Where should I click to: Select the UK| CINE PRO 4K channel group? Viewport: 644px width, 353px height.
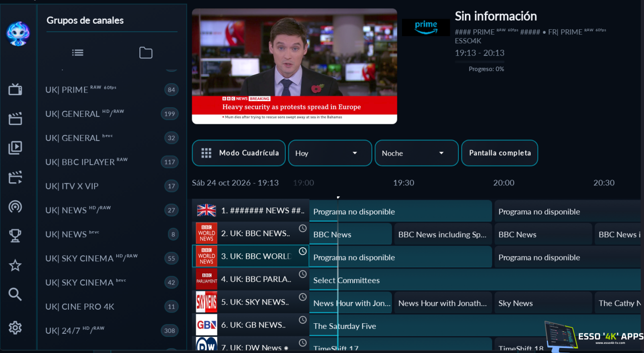112,306
